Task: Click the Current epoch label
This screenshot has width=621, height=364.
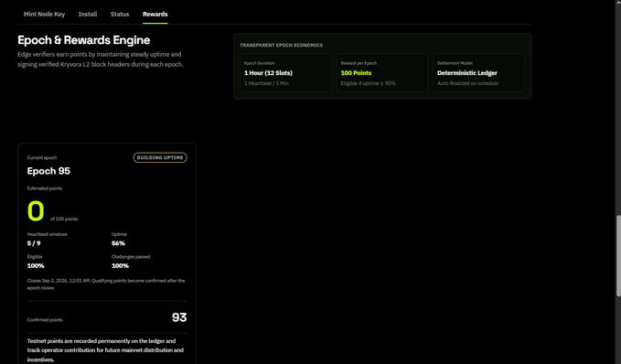Action: (x=42, y=157)
